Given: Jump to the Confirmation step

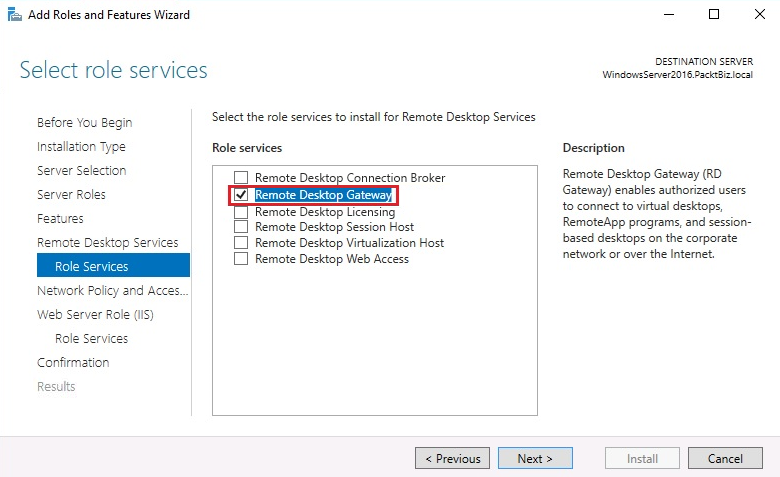Looking at the screenshot, I should pos(73,363).
